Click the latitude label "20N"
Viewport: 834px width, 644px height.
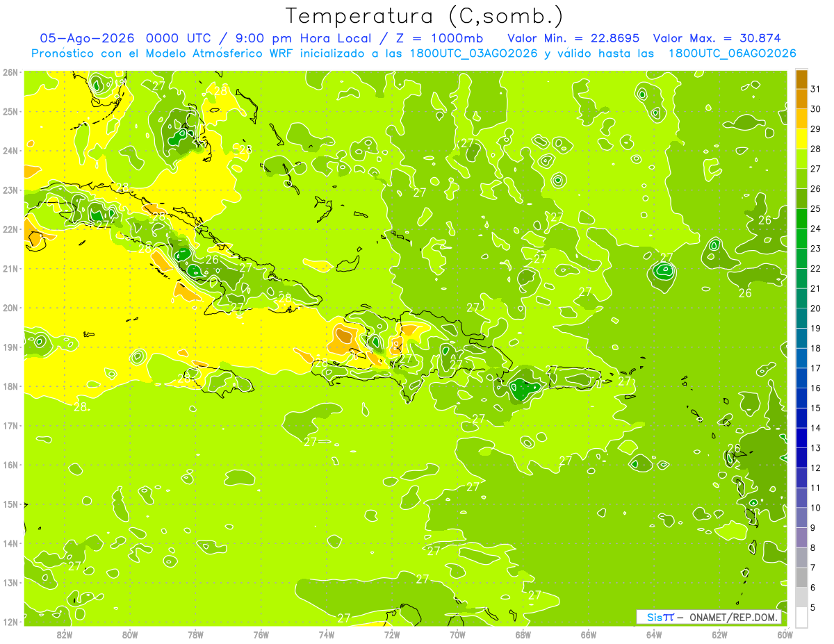10,308
